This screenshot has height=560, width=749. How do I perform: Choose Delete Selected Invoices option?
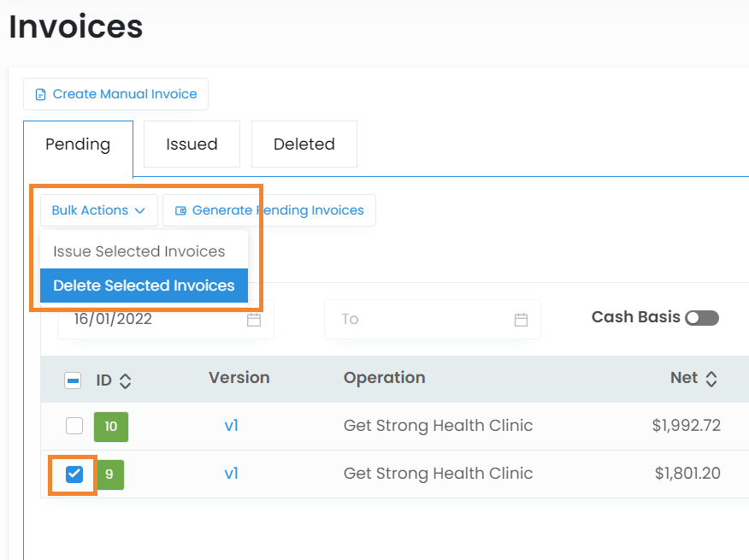(x=144, y=286)
